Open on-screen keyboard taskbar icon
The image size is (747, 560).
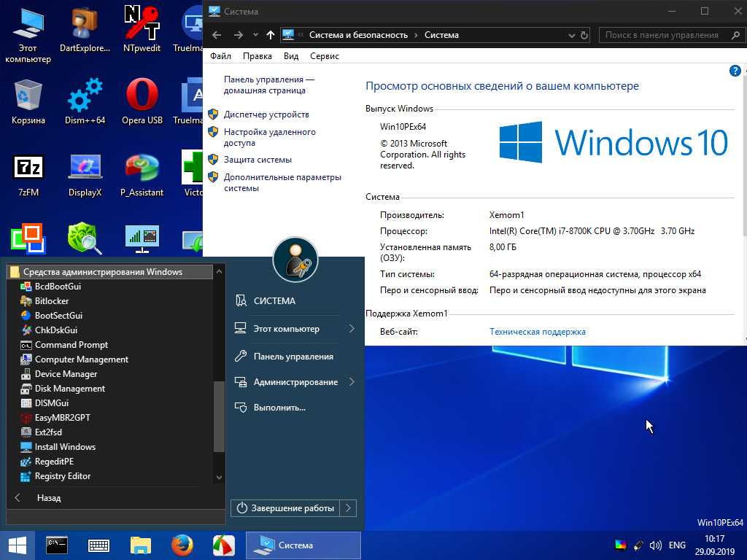[x=98, y=545]
